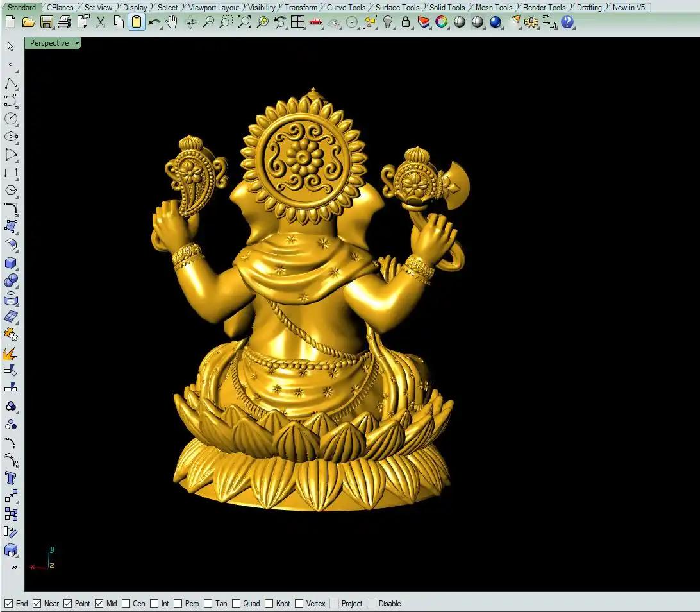700x612 pixels.
Task: Activate the Explode tool
Action: 10,353
